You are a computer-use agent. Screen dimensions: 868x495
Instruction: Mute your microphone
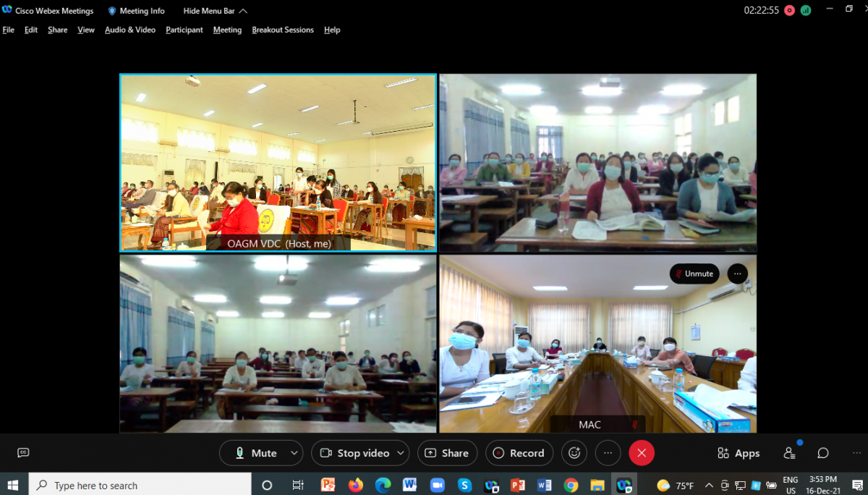pyautogui.click(x=256, y=453)
